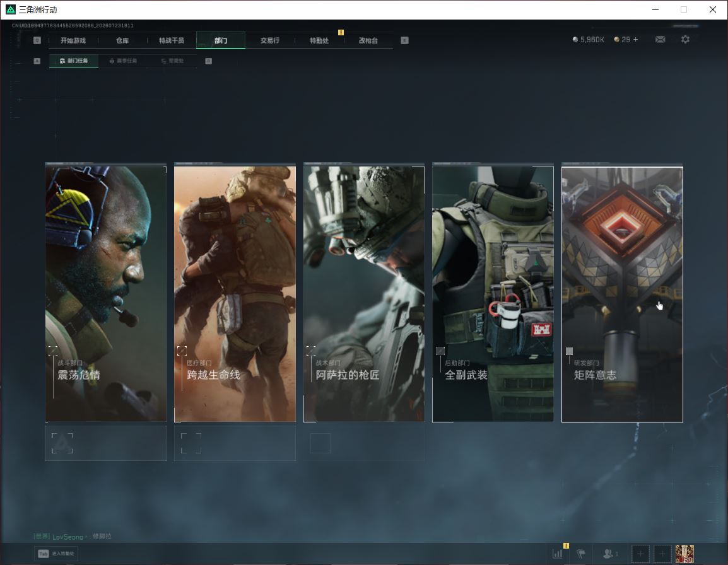This screenshot has height=565, width=728.
Task: Go to the 交易行 tab
Action: tap(270, 40)
